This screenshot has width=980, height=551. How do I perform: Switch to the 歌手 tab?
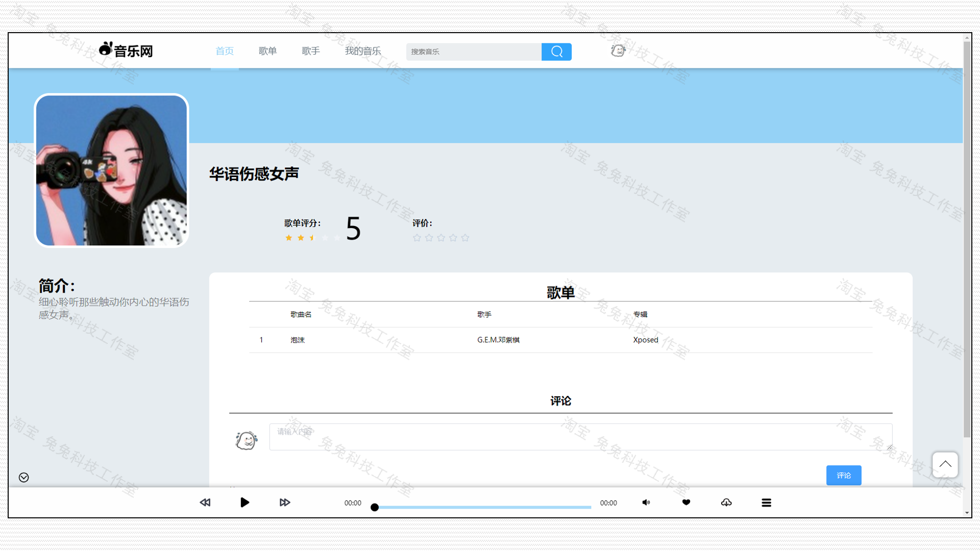311,51
